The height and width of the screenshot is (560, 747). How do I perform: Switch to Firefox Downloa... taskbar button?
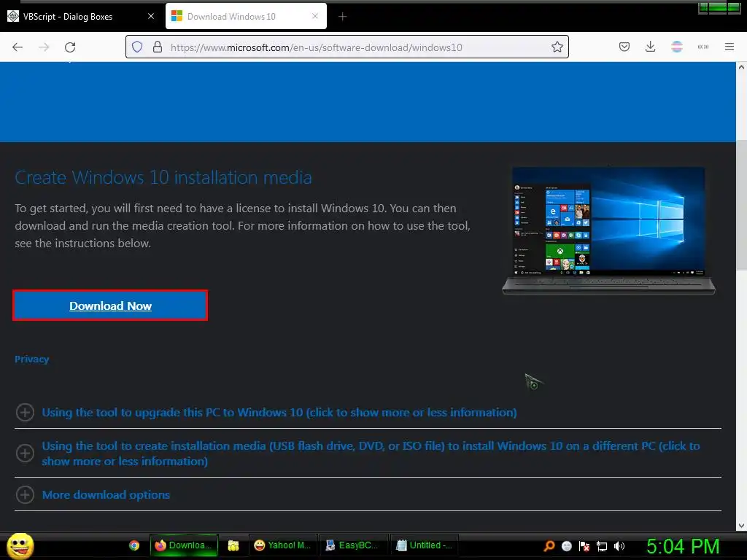click(x=184, y=545)
